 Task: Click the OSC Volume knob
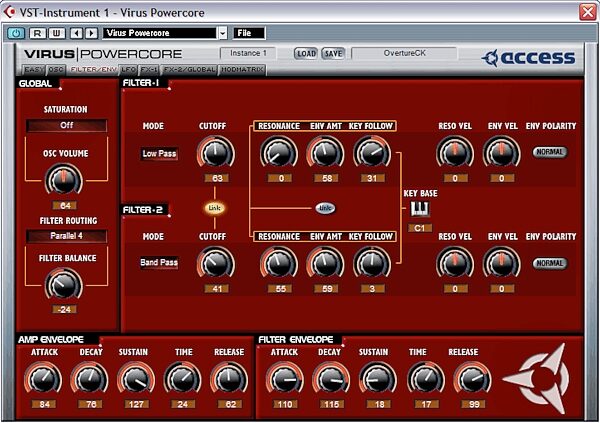(x=64, y=180)
